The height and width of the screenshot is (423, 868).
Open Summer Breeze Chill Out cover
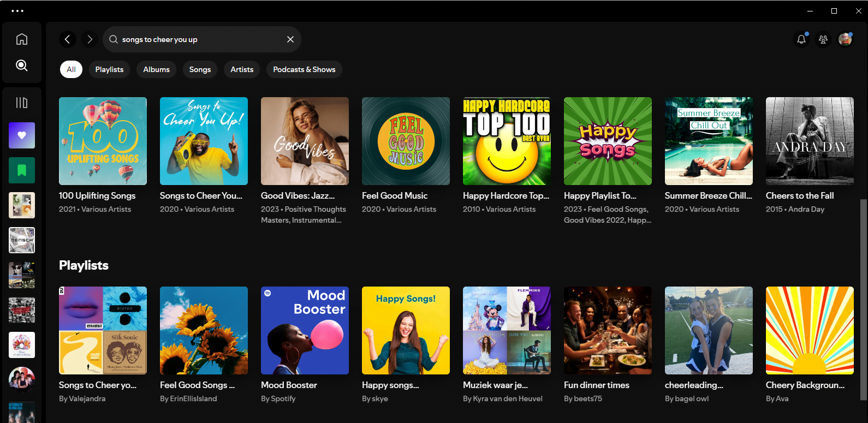tap(709, 141)
